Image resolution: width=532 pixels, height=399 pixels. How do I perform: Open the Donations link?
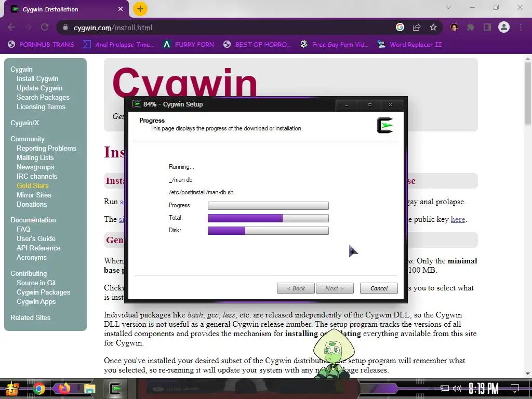32,204
